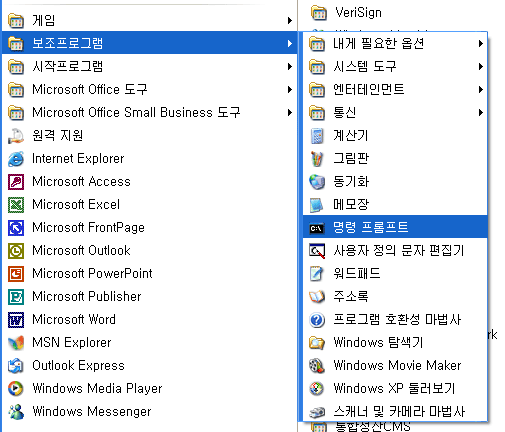This screenshot has height=432, width=505.
Task: Click the Microsoft FrontPage icon
Action: coord(16,228)
